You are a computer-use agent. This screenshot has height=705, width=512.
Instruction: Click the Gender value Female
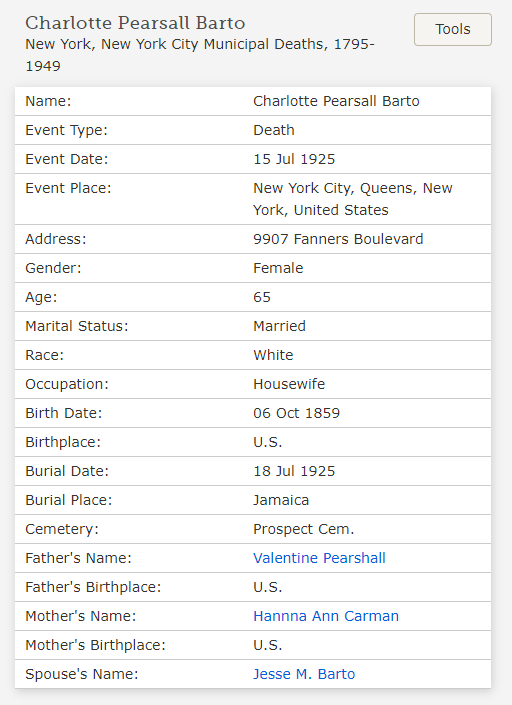(x=278, y=268)
